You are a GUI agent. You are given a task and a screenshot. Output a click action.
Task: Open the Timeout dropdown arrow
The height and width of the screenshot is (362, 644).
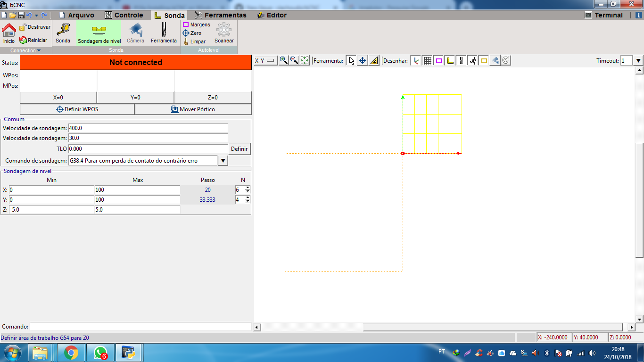[x=638, y=60]
